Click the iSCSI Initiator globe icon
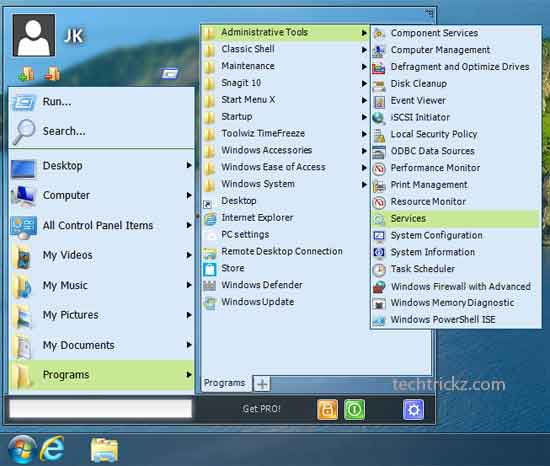 379,118
